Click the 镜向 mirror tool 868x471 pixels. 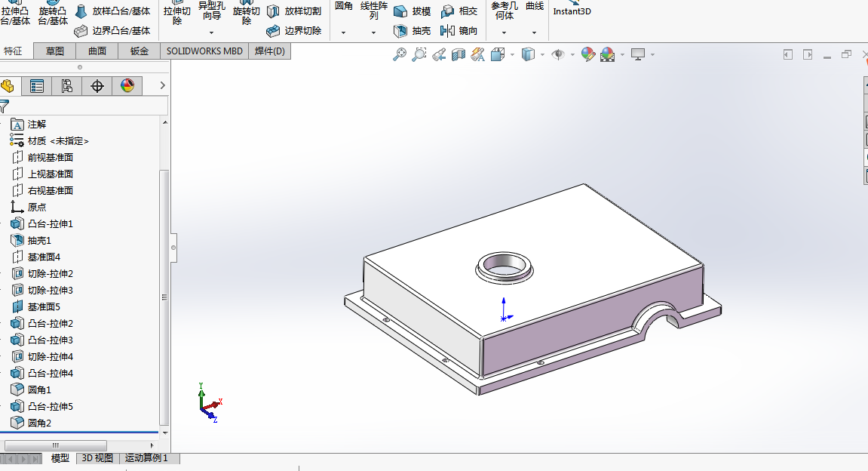459,30
